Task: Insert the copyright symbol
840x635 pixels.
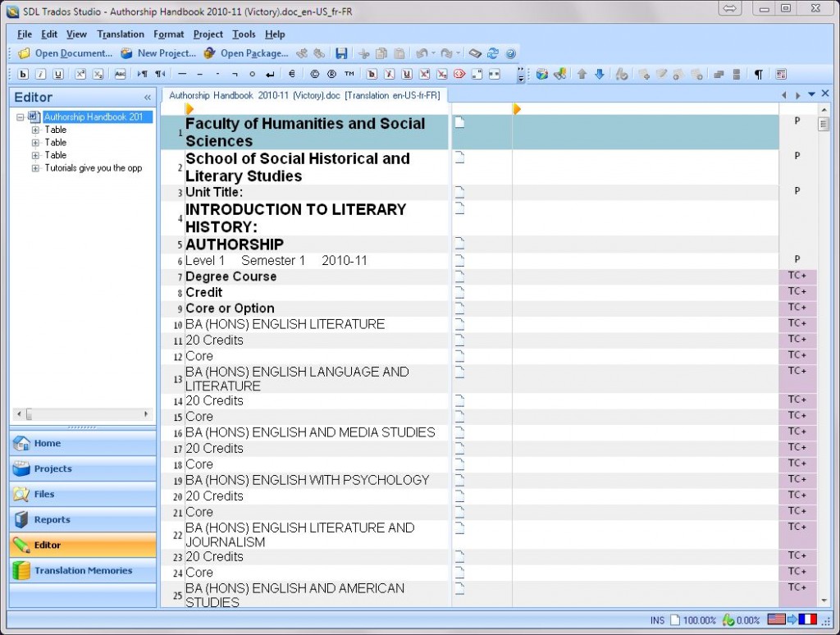Action: tap(314, 75)
